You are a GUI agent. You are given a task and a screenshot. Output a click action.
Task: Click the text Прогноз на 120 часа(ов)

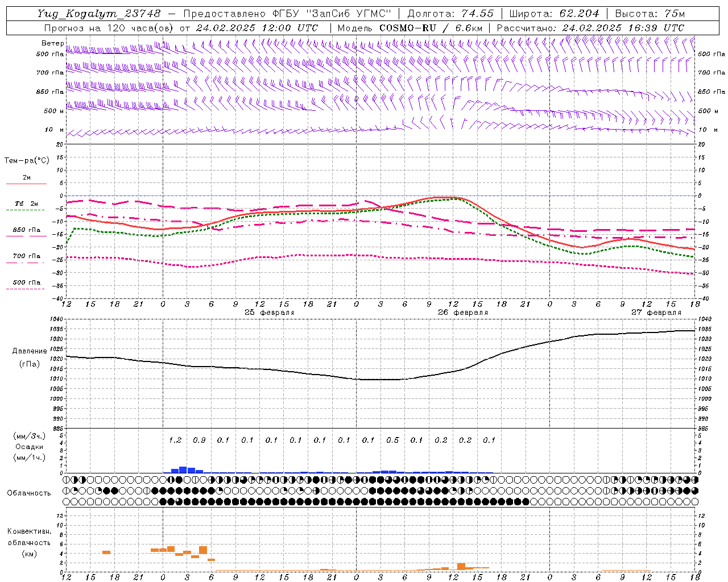(x=109, y=28)
